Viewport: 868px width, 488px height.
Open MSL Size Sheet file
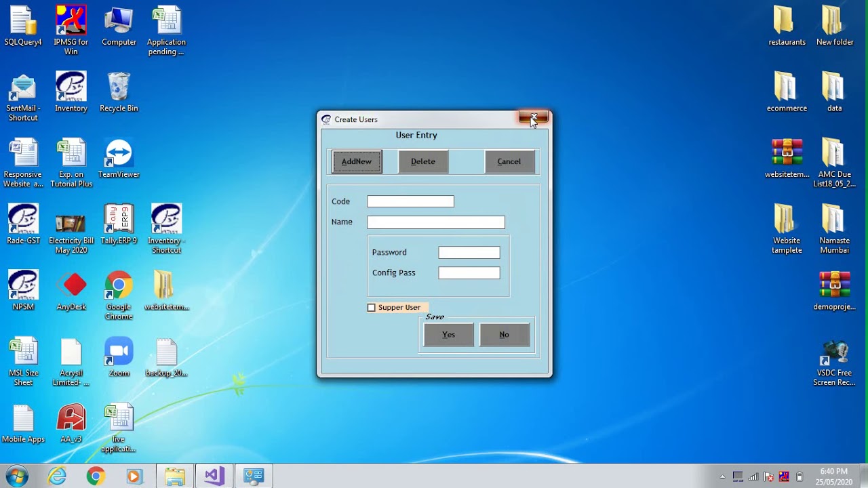click(24, 361)
